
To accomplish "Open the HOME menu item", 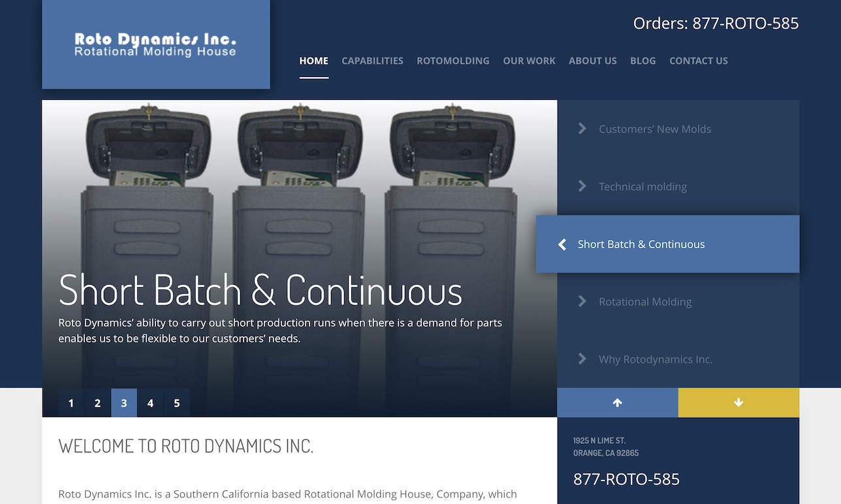I will click(x=313, y=61).
